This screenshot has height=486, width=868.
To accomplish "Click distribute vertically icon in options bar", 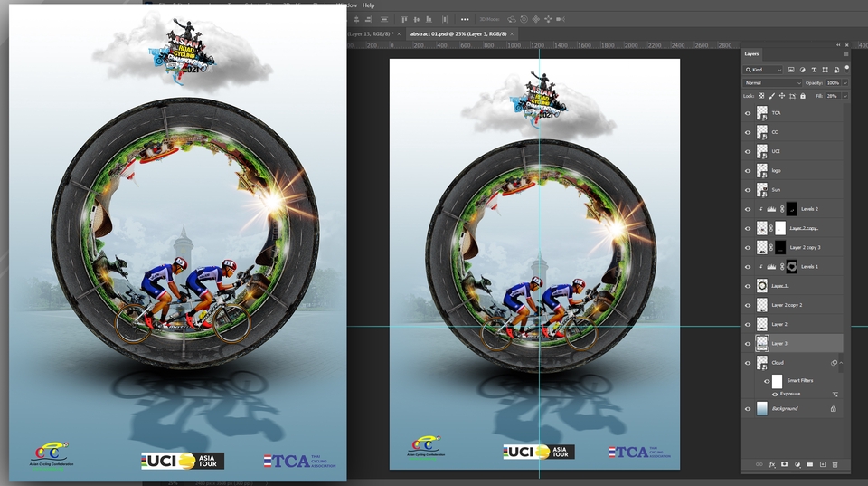I will 383,19.
